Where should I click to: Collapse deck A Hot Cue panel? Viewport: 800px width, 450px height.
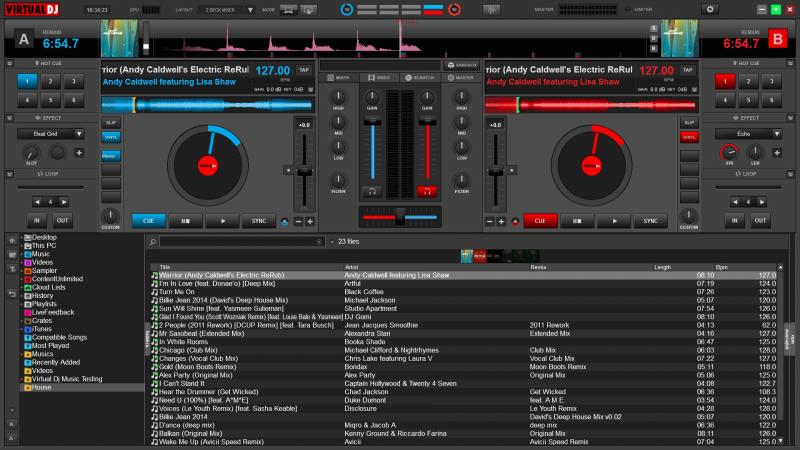tap(10, 63)
